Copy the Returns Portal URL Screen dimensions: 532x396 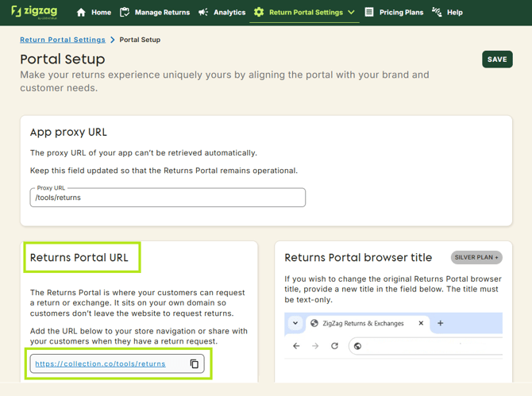pos(195,364)
